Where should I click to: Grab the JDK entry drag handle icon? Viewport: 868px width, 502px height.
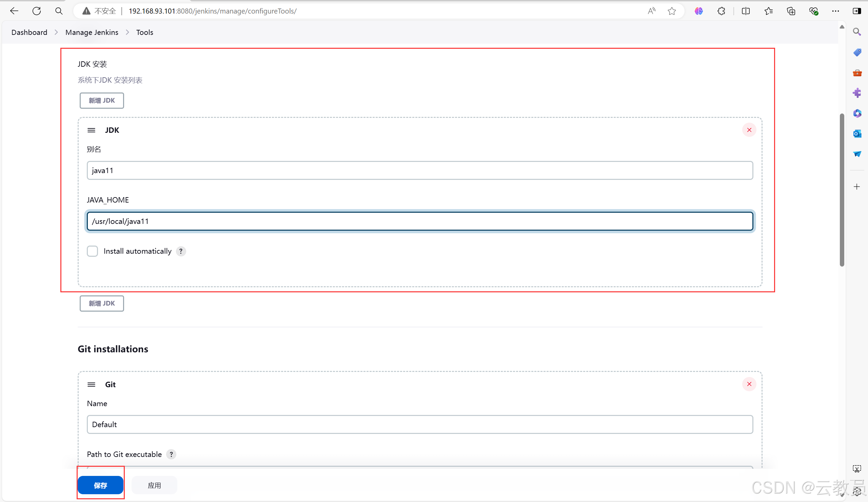coord(91,130)
